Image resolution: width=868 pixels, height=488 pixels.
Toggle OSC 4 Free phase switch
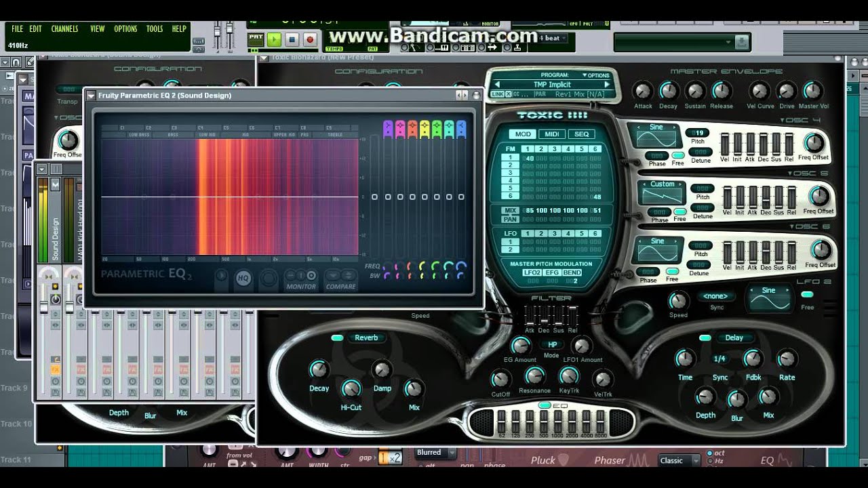[x=677, y=155]
